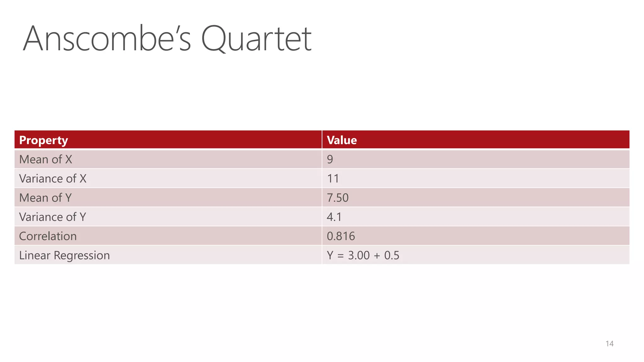Viewport: 644px width, 362px height.
Task: Click the Variance of Y cell
Action: tap(168, 217)
